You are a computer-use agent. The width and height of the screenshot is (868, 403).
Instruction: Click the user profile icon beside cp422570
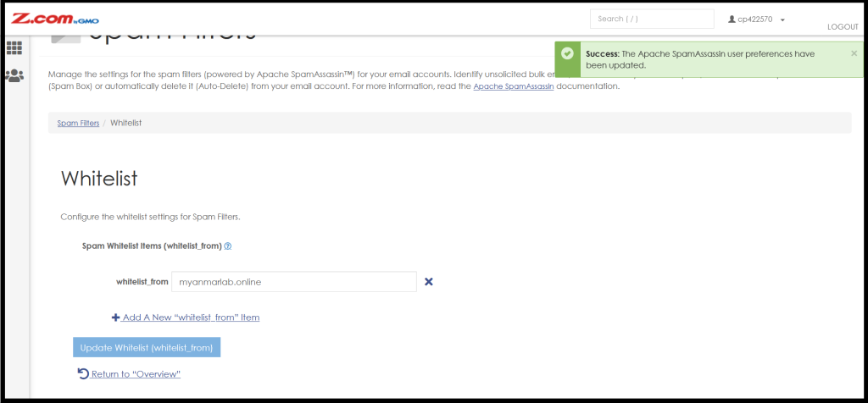[x=732, y=19]
